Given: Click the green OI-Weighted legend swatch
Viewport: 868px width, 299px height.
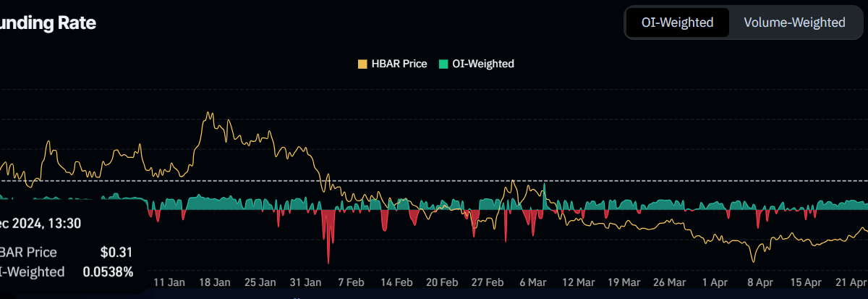Looking at the screenshot, I should pos(443,64).
